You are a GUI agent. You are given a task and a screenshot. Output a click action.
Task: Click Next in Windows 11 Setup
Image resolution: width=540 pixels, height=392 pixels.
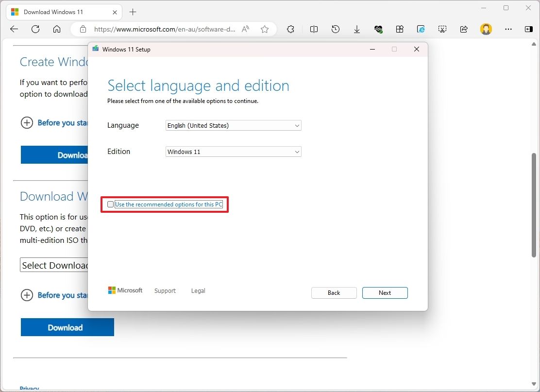[385, 292]
